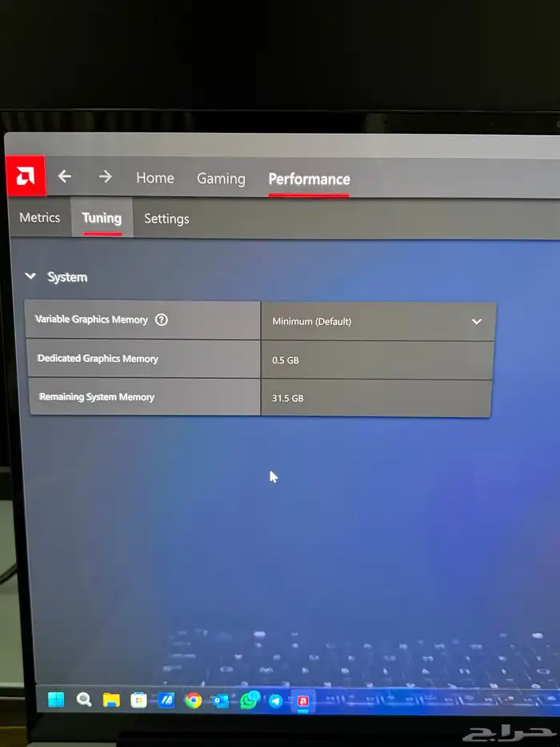
Task: Open the blue slashes app in taskbar
Action: [166, 701]
